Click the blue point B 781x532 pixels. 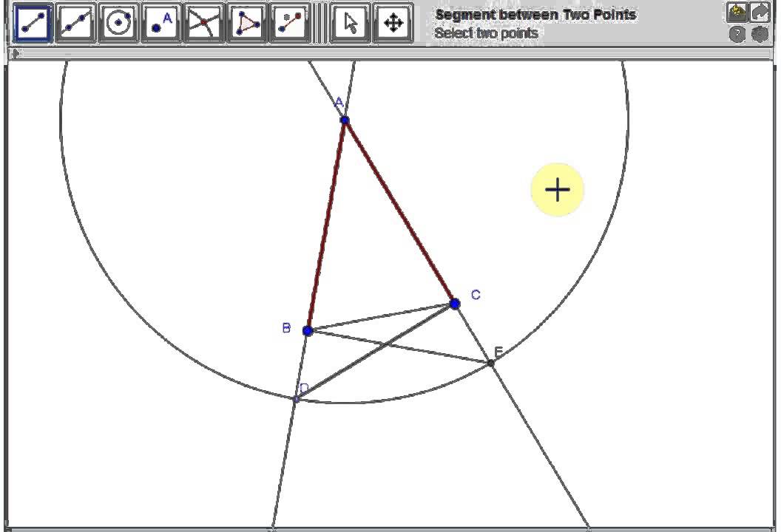(x=308, y=330)
